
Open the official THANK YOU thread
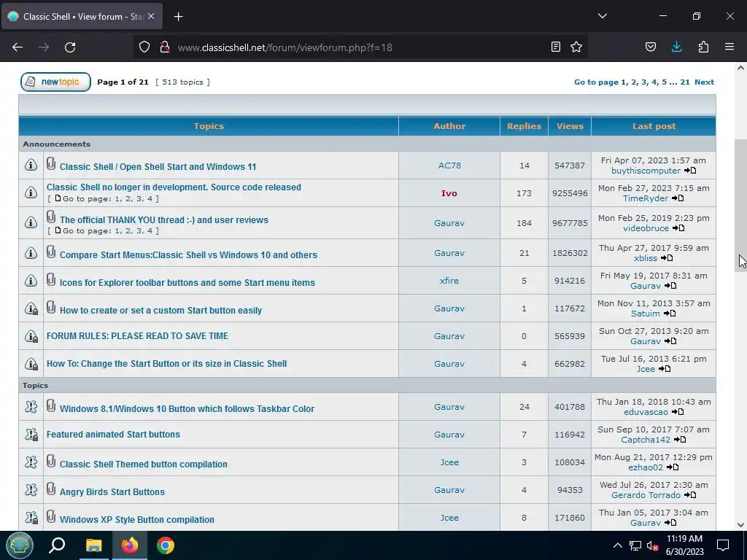pos(164,220)
